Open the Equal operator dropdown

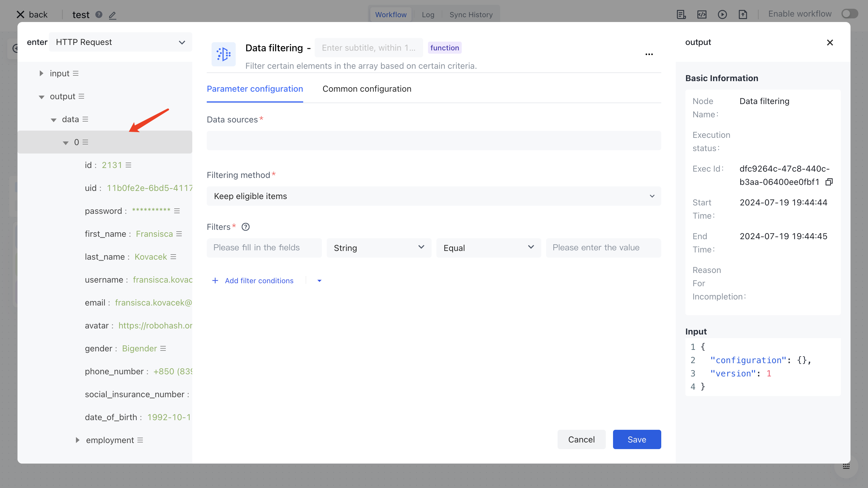point(488,248)
